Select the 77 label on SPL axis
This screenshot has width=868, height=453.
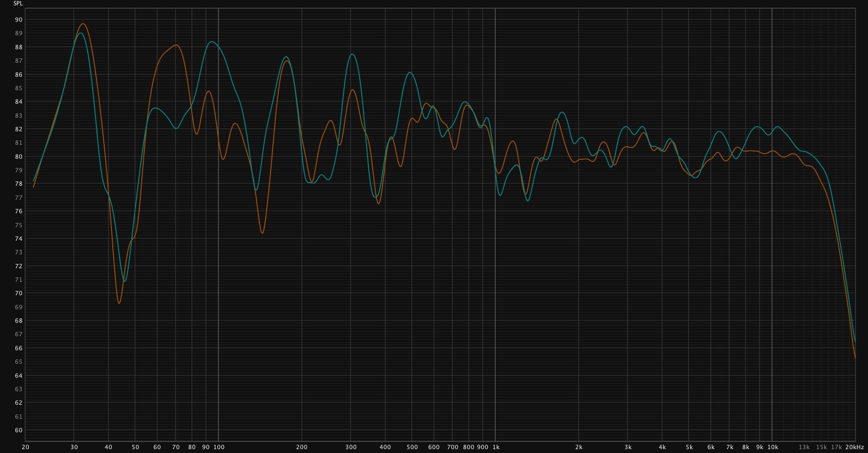point(19,198)
